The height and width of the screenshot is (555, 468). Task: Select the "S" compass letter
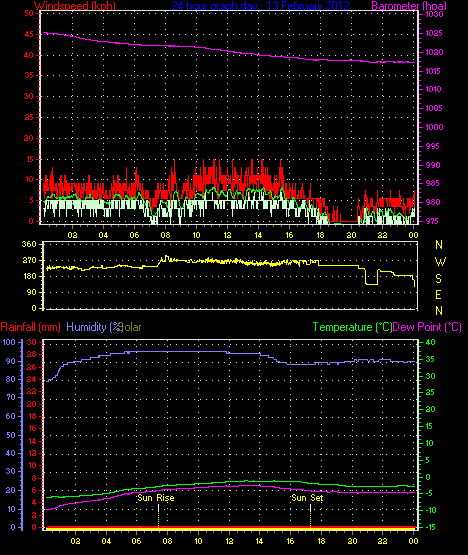439,279
